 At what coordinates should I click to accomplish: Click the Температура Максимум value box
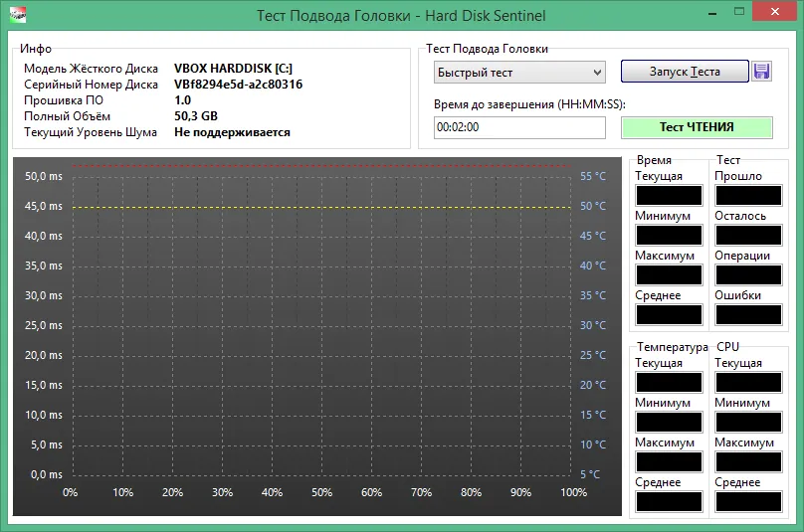(x=669, y=461)
